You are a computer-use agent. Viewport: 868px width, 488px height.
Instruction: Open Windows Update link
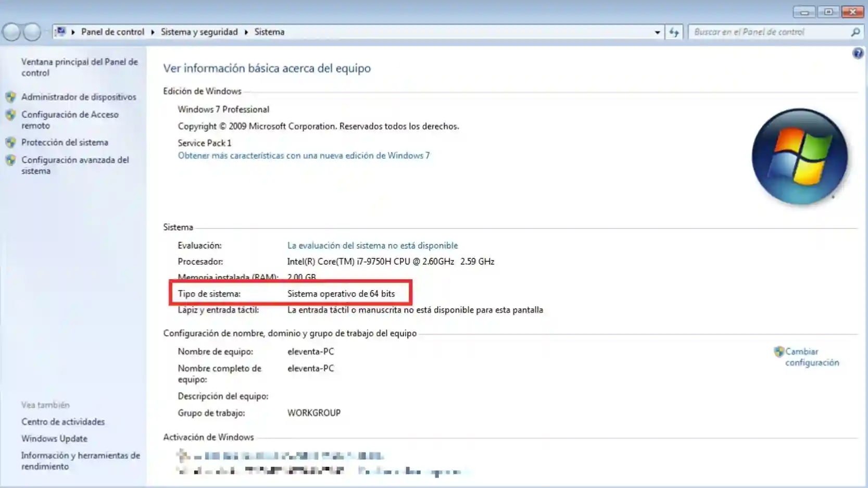pyautogui.click(x=54, y=439)
